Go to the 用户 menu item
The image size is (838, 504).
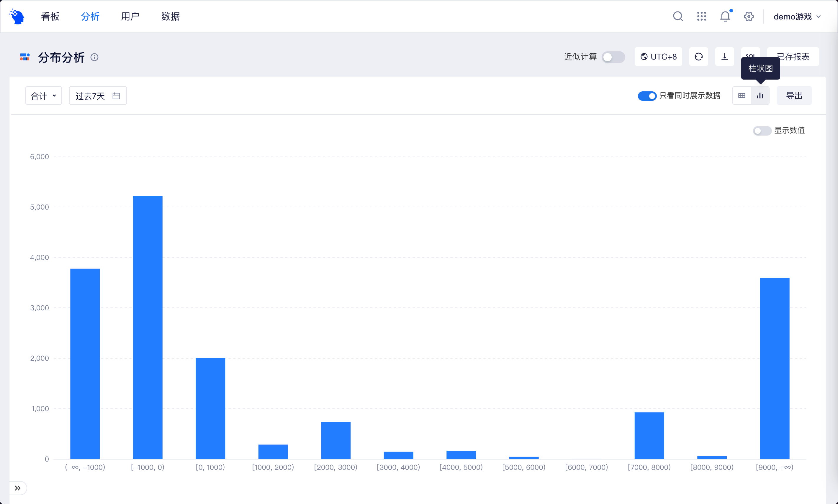click(x=130, y=16)
